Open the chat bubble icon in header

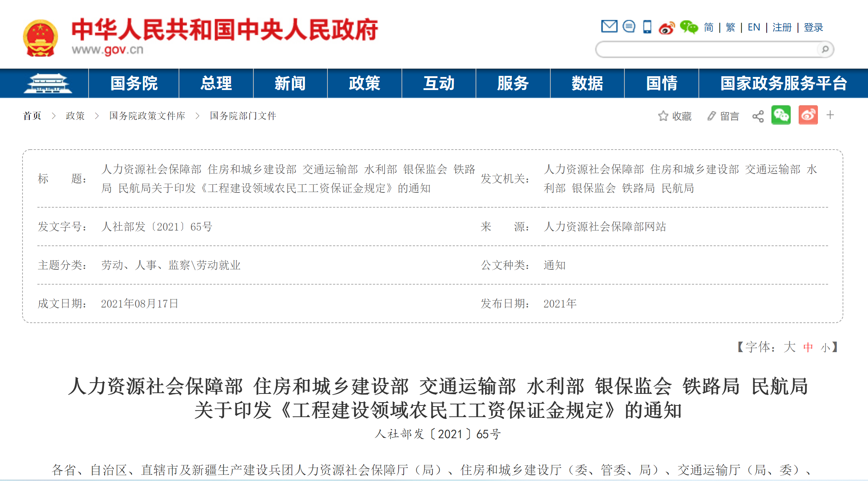(x=629, y=27)
